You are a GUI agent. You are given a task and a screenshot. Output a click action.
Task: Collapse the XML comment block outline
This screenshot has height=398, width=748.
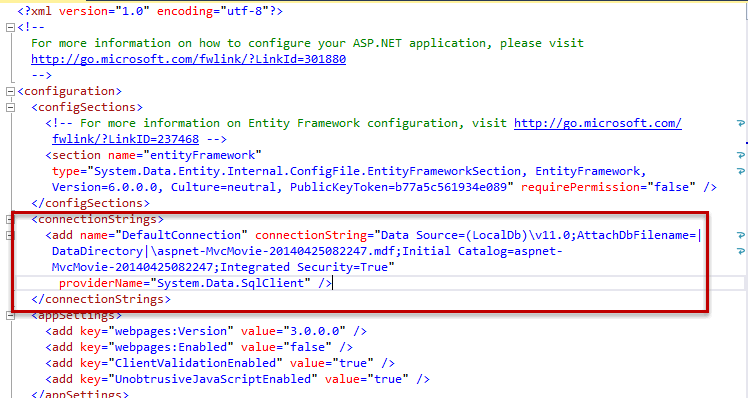(10, 27)
